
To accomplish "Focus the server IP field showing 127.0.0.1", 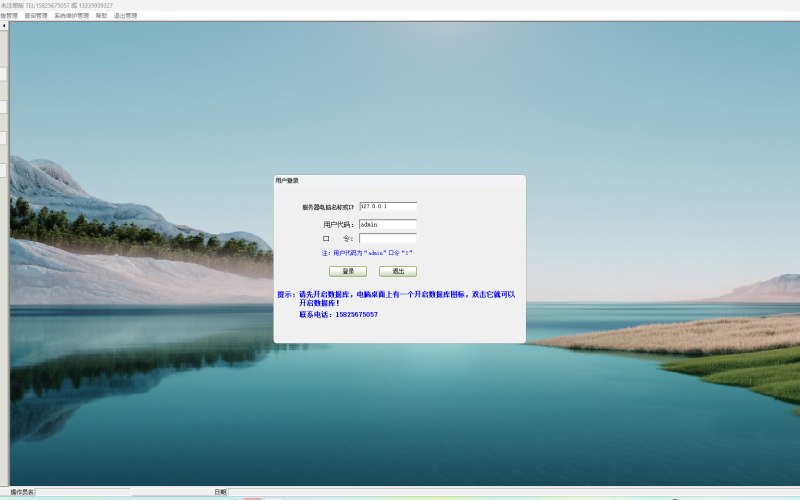I will tap(388, 206).
